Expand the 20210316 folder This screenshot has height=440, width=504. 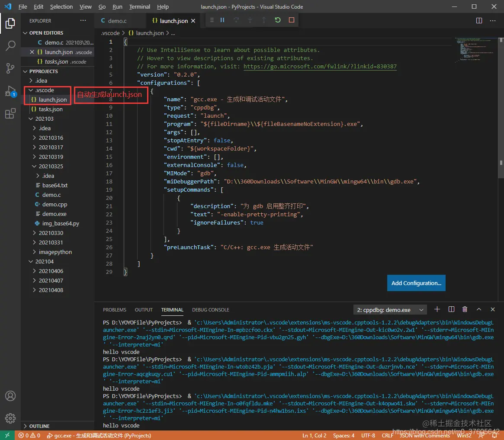point(51,138)
